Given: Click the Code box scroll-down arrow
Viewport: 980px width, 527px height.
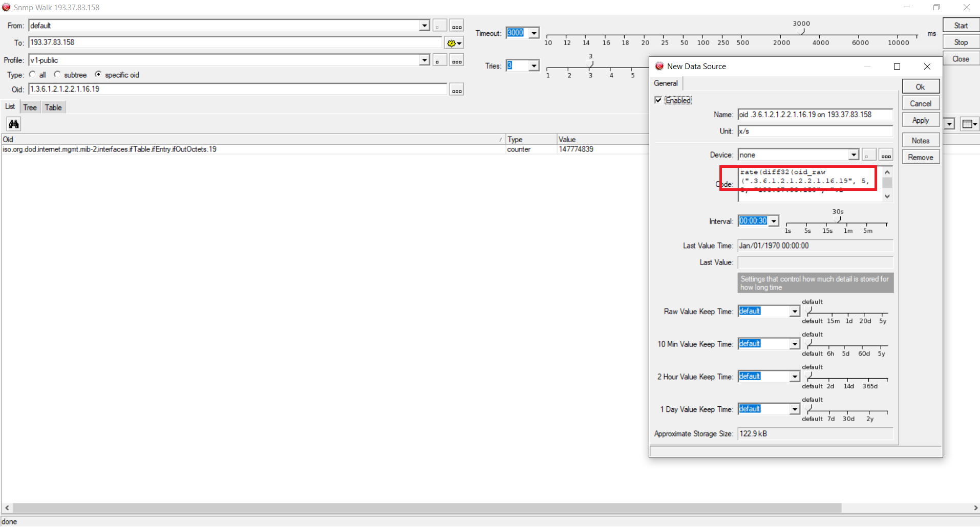Looking at the screenshot, I should (x=887, y=196).
